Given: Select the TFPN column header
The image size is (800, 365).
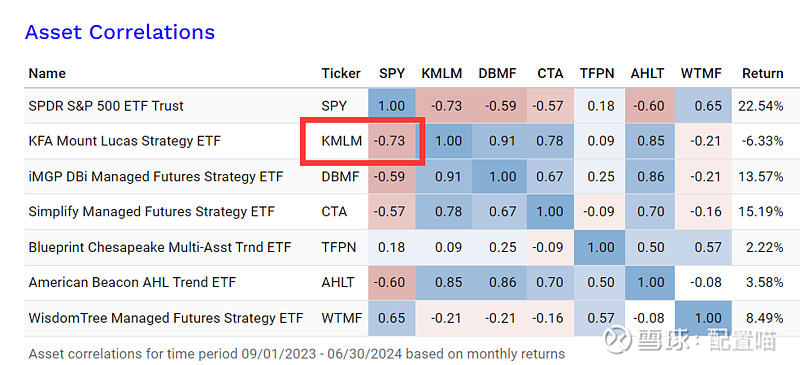Looking at the screenshot, I should coord(596,74).
